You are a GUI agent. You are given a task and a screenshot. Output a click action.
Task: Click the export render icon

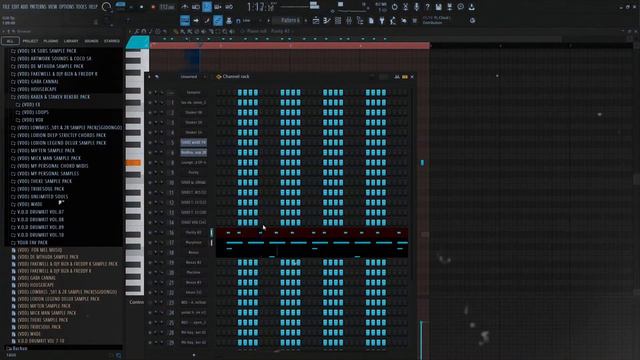click(x=449, y=7)
